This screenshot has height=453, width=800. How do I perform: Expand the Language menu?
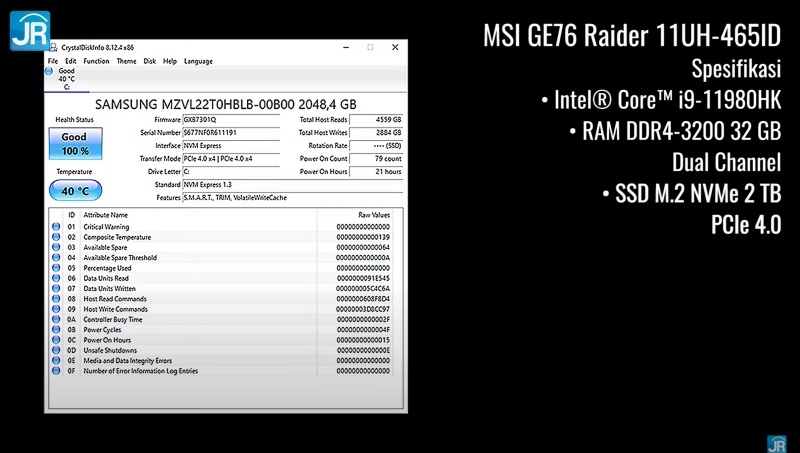point(198,61)
